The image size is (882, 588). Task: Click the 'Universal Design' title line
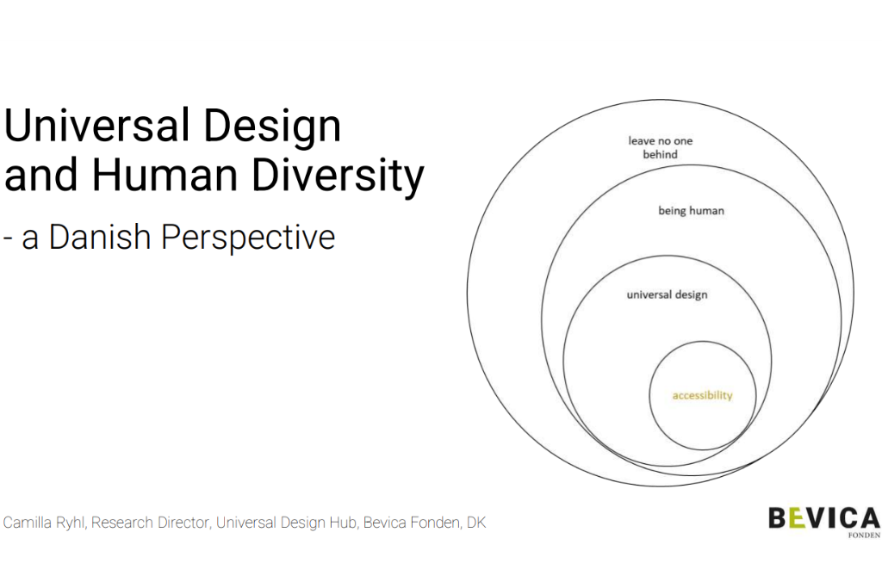[173, 126]
